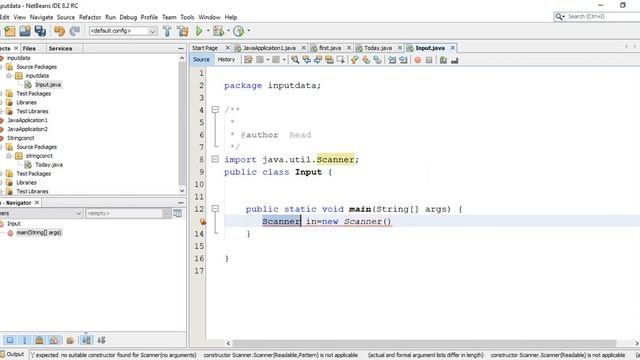Click the Uncomment icon in editor toolbar
The width and height of the screenshot is (640, 360).
pyautogui.click(x=455, y=60)
